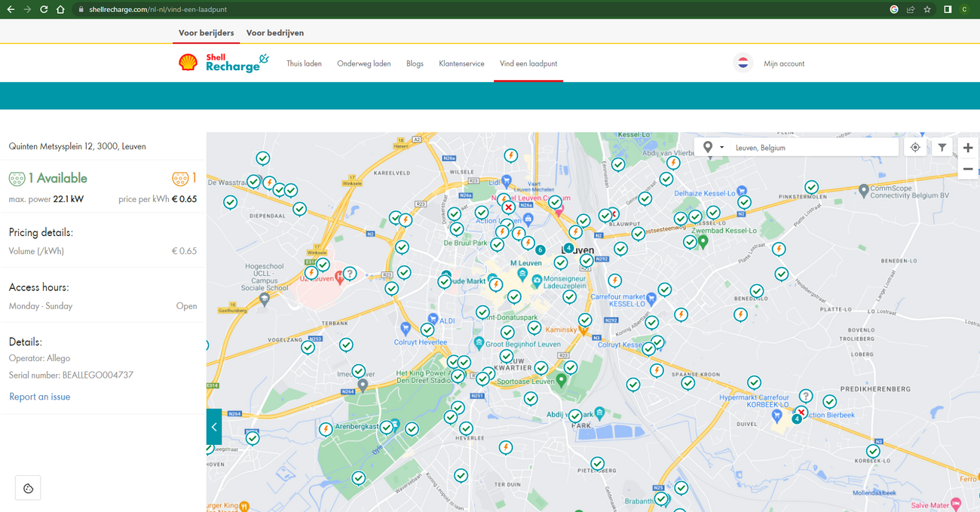Open the cluster marker labeled 6
Screen dimensions: 980x512
pos(541,250)
